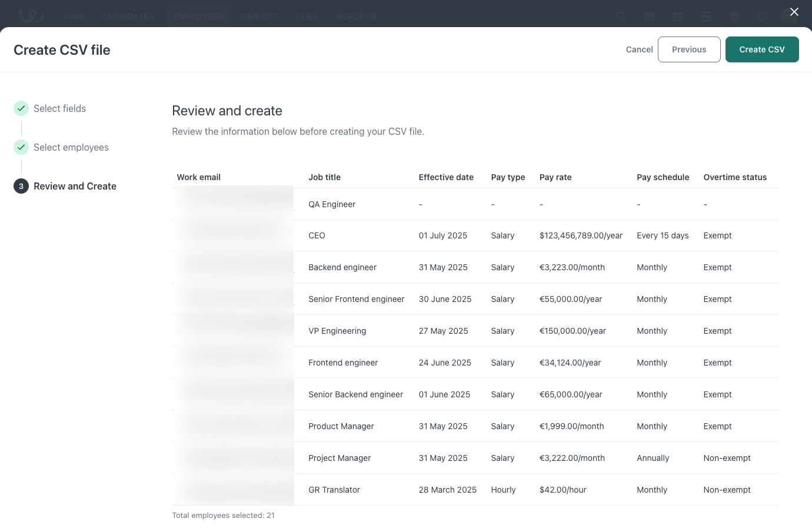Screen dimensions: 812x528
Task: Open the inbox envelope icon in the top bar
Action: (649, 16)
